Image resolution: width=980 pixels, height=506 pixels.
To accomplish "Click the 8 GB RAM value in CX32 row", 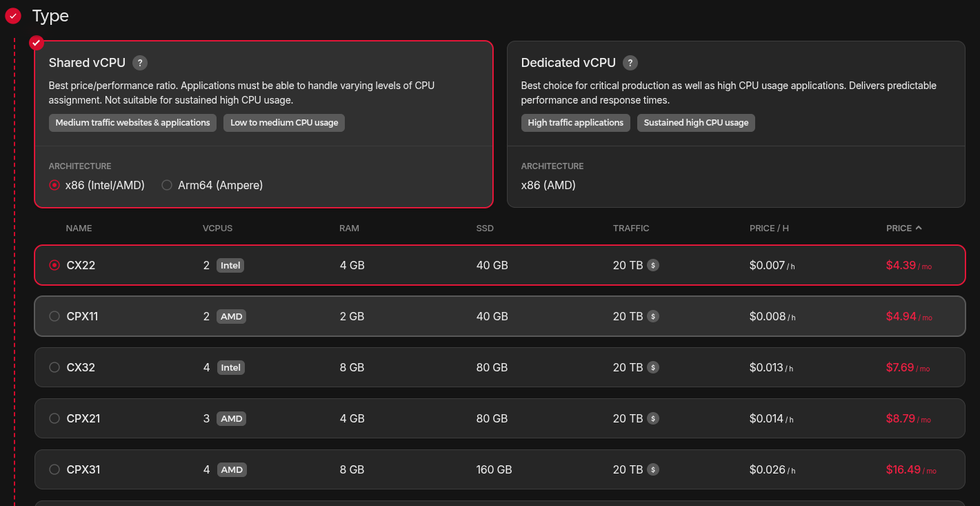I will tap(352, 367).
